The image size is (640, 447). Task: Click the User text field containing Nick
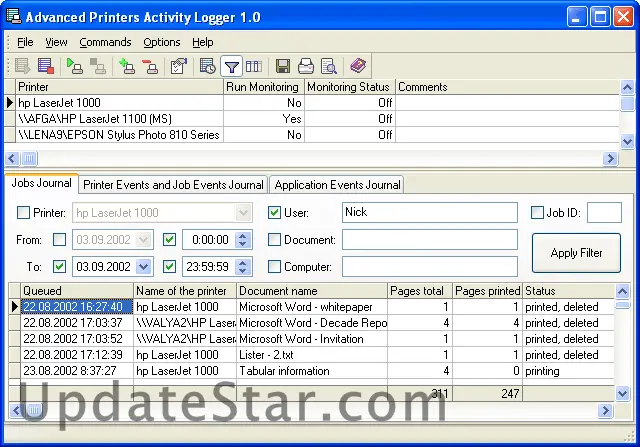[430, 212]
